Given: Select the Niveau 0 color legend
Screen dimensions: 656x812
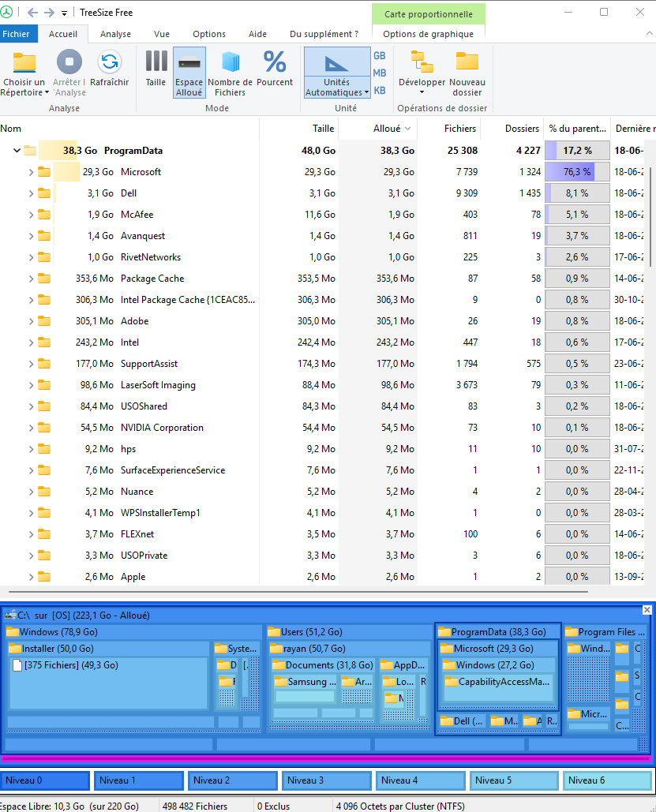Looking at the screenshot, I should pos(45,780).
